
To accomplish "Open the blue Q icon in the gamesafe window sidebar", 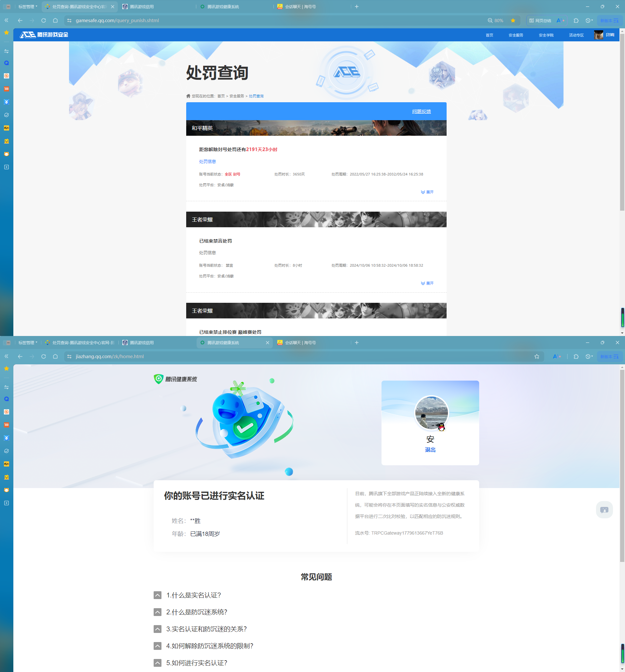I will tap(7, 63).
